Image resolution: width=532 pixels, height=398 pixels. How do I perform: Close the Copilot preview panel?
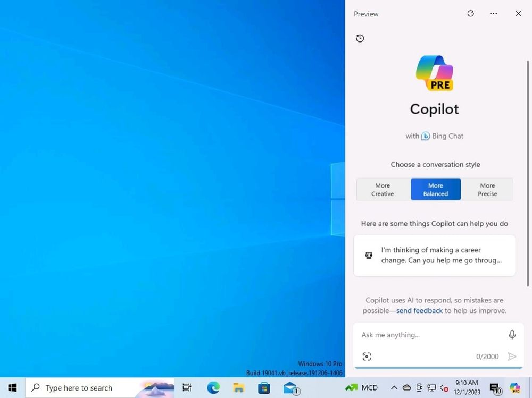[518, 14]
